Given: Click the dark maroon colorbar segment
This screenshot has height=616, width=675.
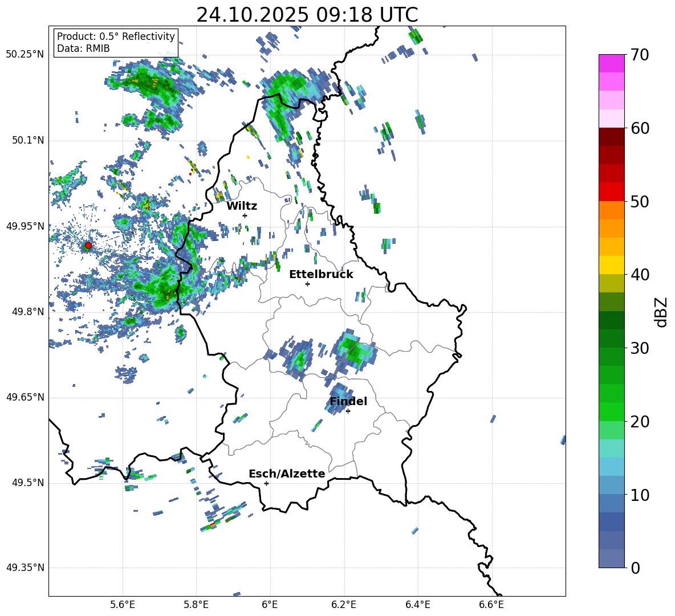Looking at the screenshot, I should tap(611, 137).
